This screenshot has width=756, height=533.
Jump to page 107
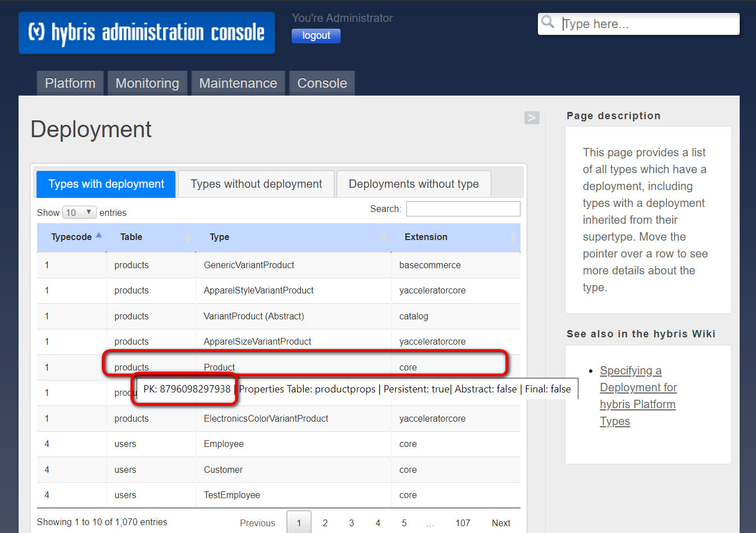point(463,523)
